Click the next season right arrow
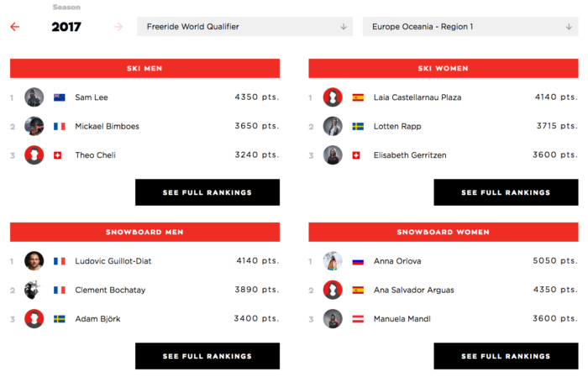The width and height of the screenshot is (588, 377). [118, 27]
